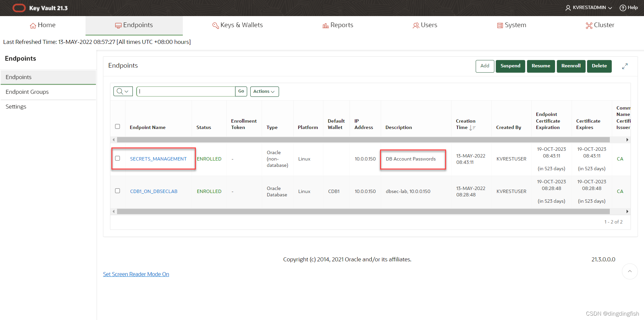Viewport: 644px width, 320px height.
Task: Check the SECRETS_MANAGEMENT row checkbox
Action: click(x=117, y=158)
